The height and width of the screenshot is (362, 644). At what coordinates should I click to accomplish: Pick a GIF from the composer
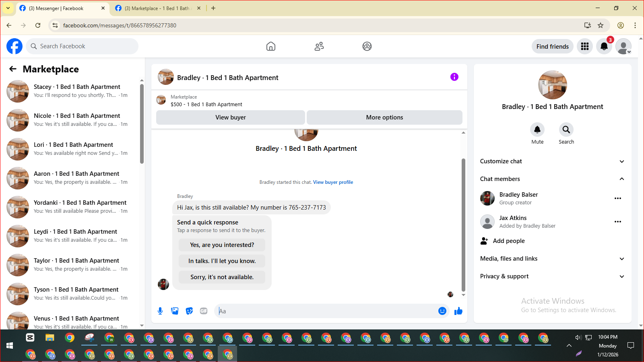pos(204,311)
